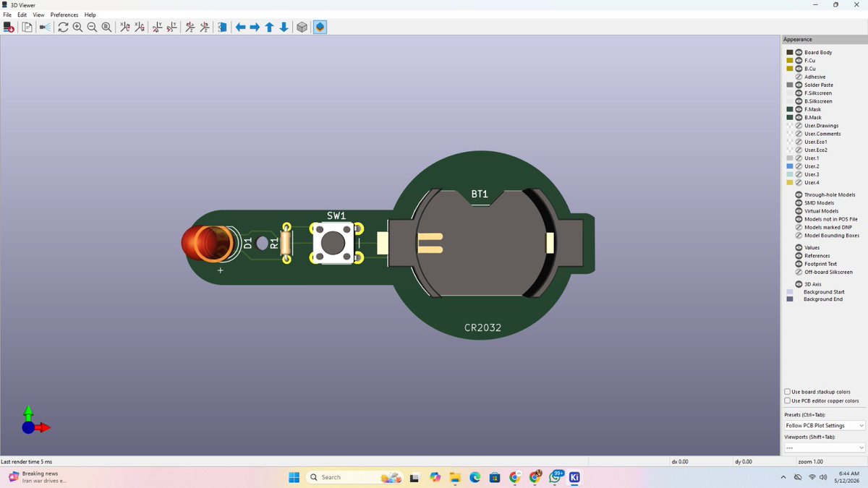The width and height of the screenshot is (868, 488).
Task: Hide the Board Body layer
Action: [799, 53]
